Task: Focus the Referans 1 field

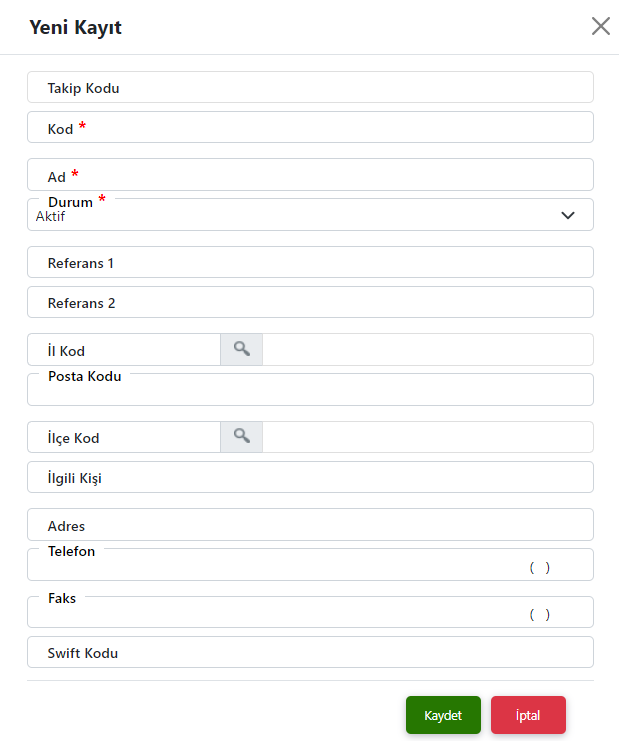Action: 310,262
